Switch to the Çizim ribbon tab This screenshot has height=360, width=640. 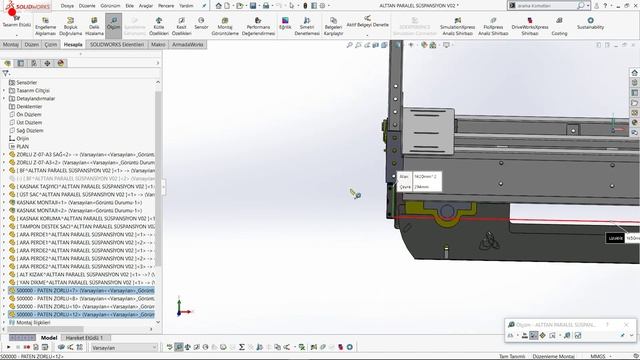[x=51, y=44]
